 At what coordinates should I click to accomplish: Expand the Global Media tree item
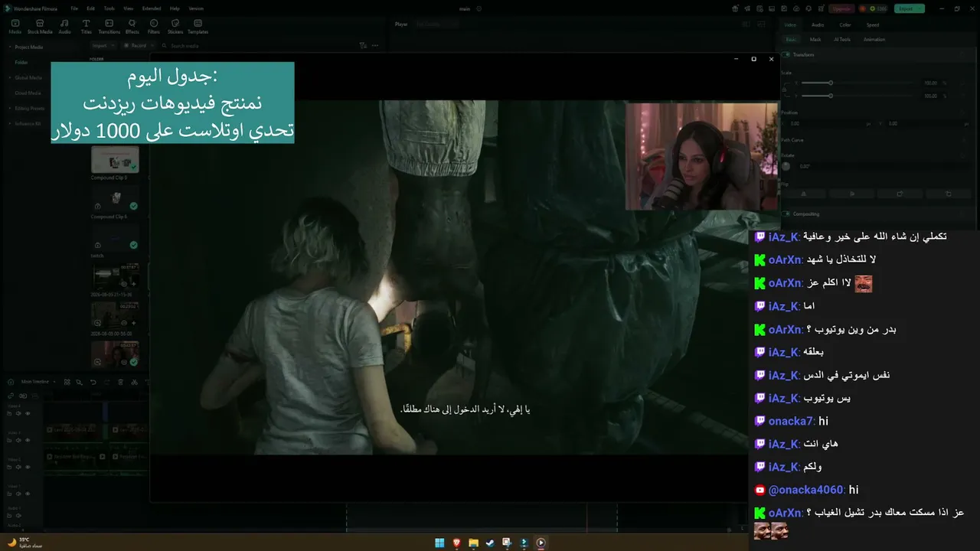point(10,77)
